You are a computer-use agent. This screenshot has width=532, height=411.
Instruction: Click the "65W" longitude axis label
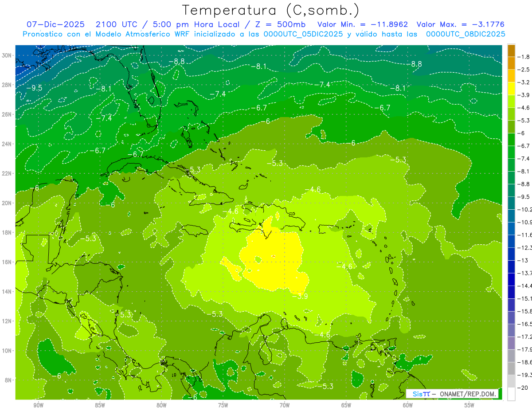(346, 405)
